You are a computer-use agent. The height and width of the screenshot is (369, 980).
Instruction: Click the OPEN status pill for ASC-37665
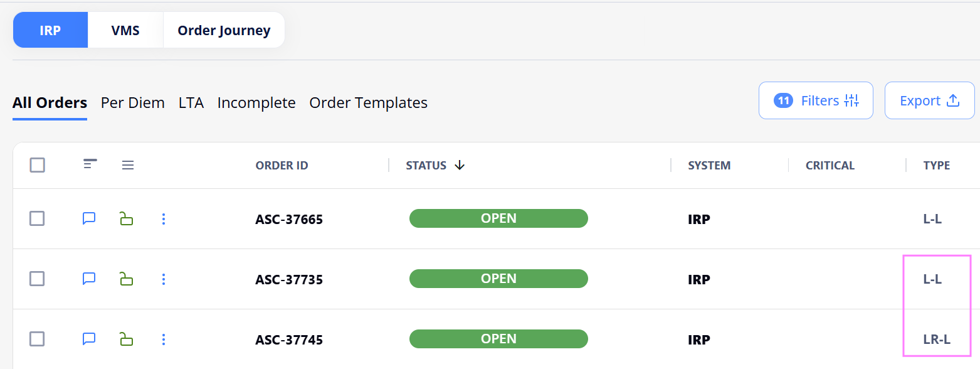tap(498, 218)
